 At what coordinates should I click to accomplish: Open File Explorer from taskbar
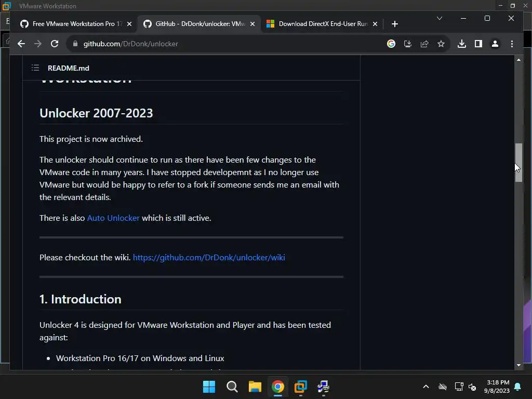pos(255,387)
